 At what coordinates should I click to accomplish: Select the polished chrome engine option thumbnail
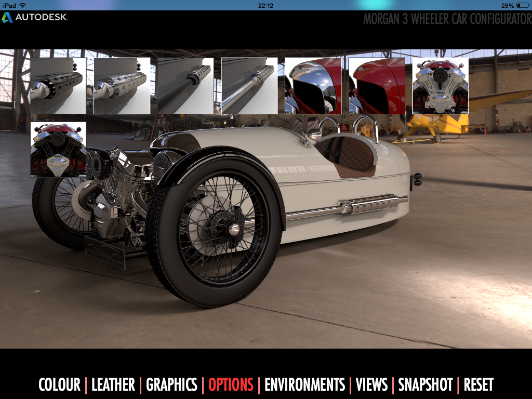coord(441,86)
